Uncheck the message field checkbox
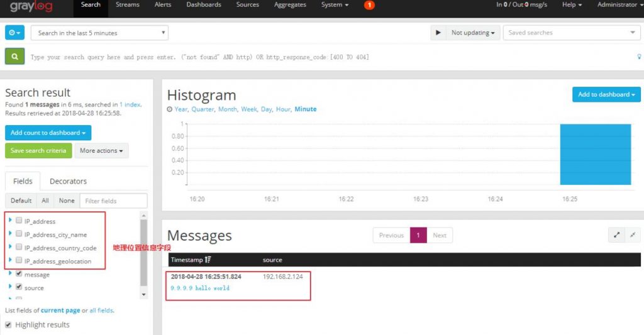644x335 pixels. point(19,273)
